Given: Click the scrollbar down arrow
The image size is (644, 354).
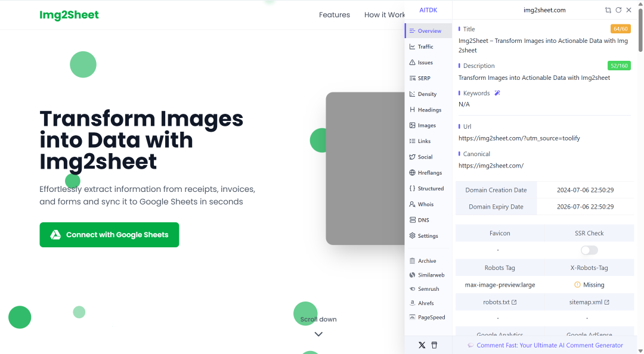Looking at the screenshot, I should click(640, 350).
